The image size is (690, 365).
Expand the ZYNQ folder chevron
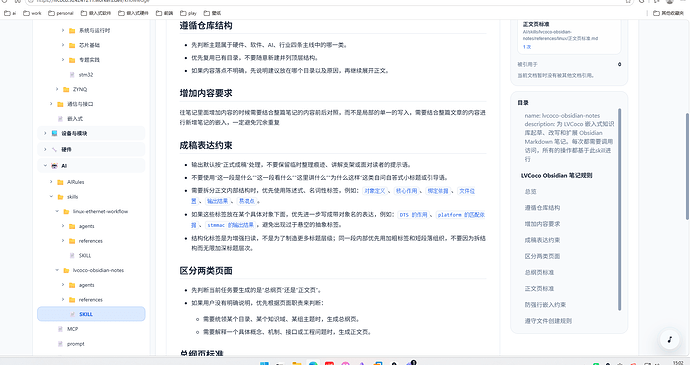point(57,89)
